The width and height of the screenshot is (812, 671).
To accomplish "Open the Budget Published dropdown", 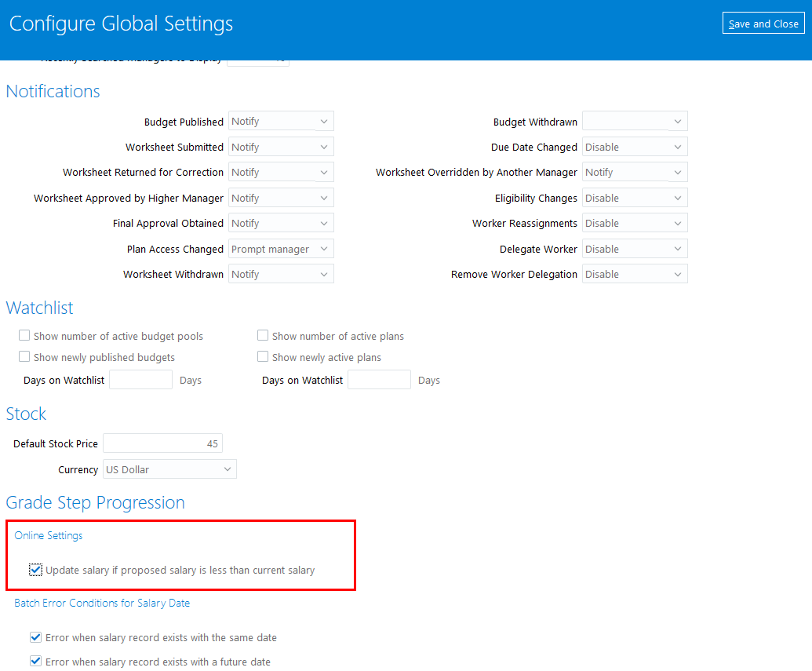I will click(281, 122).
